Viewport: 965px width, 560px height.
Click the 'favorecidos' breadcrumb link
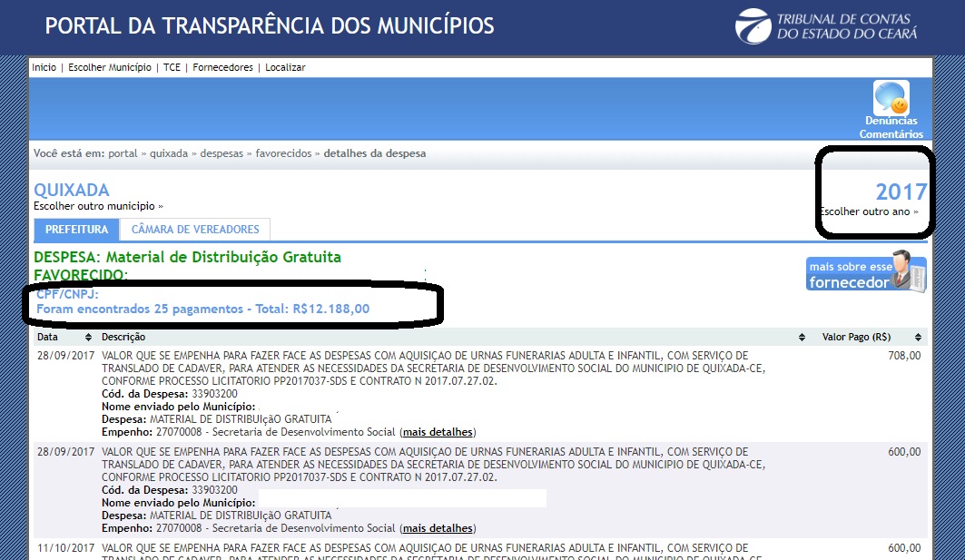click(283, 154)
